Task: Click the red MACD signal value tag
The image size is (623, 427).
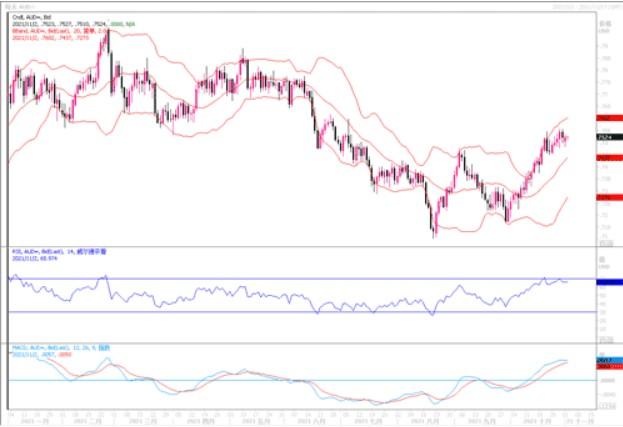Action: click(604, 366)
